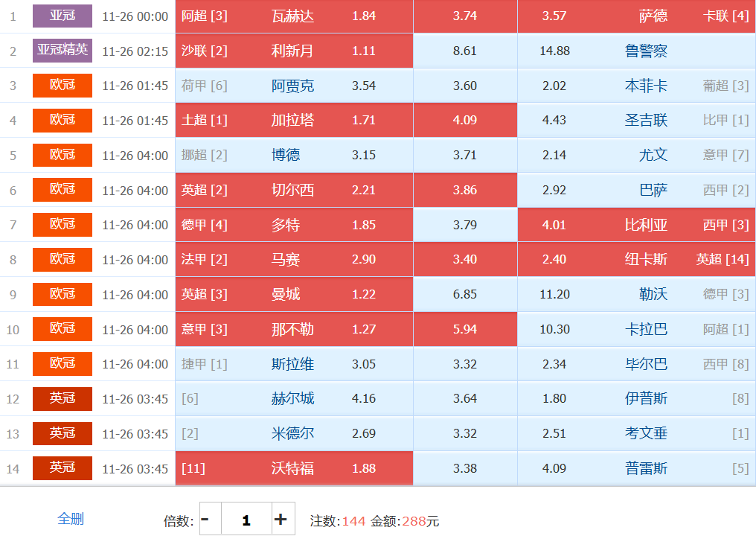Click the purple 亚冠 league tag in row 1
Screen dimensions: 756x536
[x=63, y=16]
